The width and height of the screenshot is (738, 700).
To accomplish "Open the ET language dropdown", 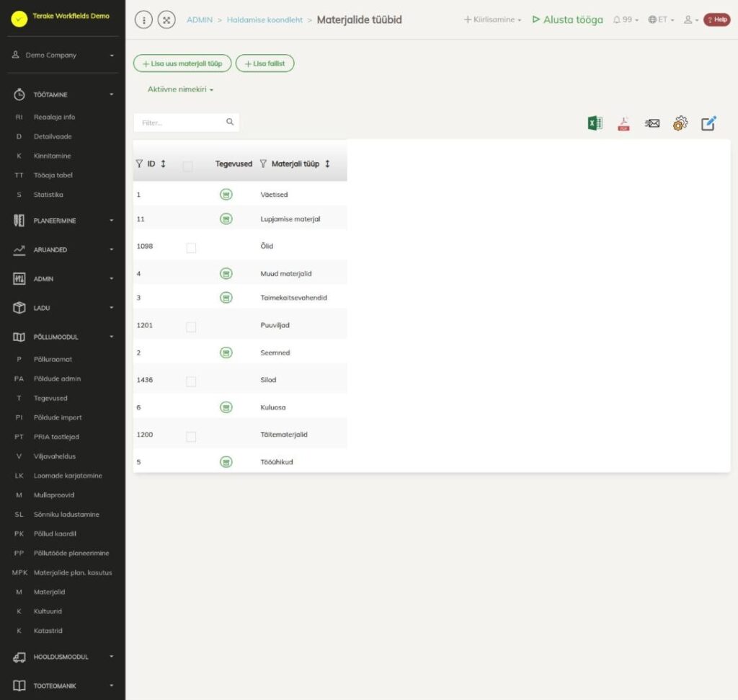I will click(x=662, y=19).
